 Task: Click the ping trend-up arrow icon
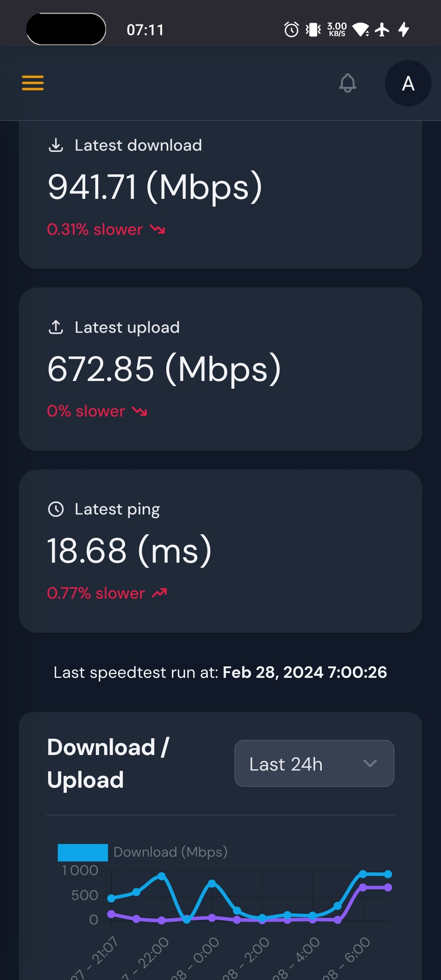tap(159, 593)
